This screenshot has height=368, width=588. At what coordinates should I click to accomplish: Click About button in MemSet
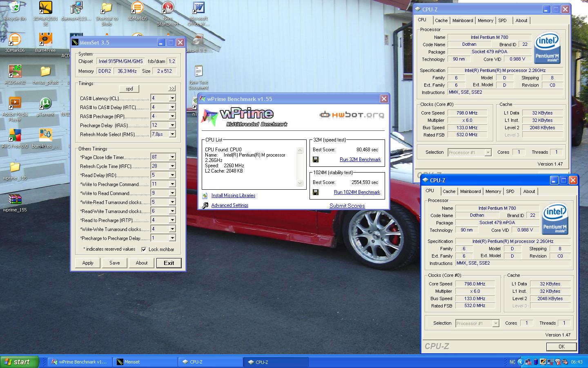142,263
